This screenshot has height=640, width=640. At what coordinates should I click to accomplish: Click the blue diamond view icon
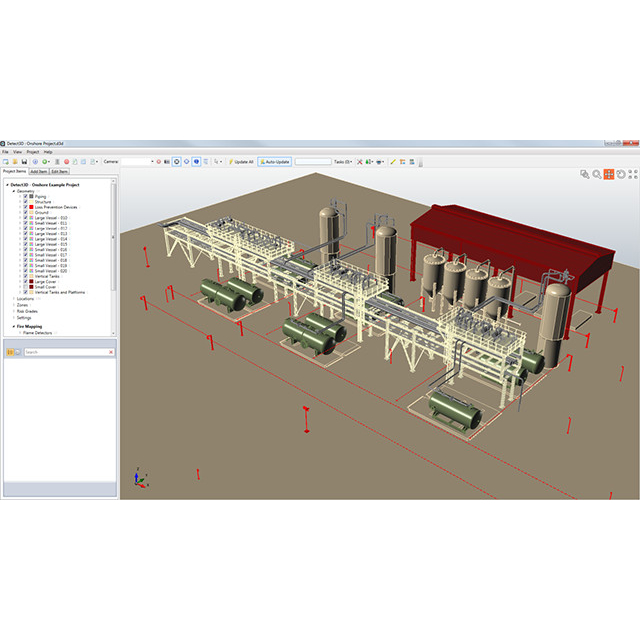pos(187,162)
